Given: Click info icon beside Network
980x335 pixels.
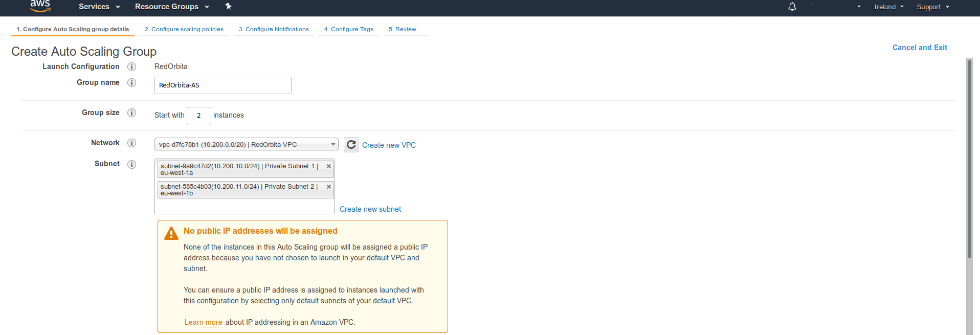Looking at the screenshot, I should coord(131,143).
